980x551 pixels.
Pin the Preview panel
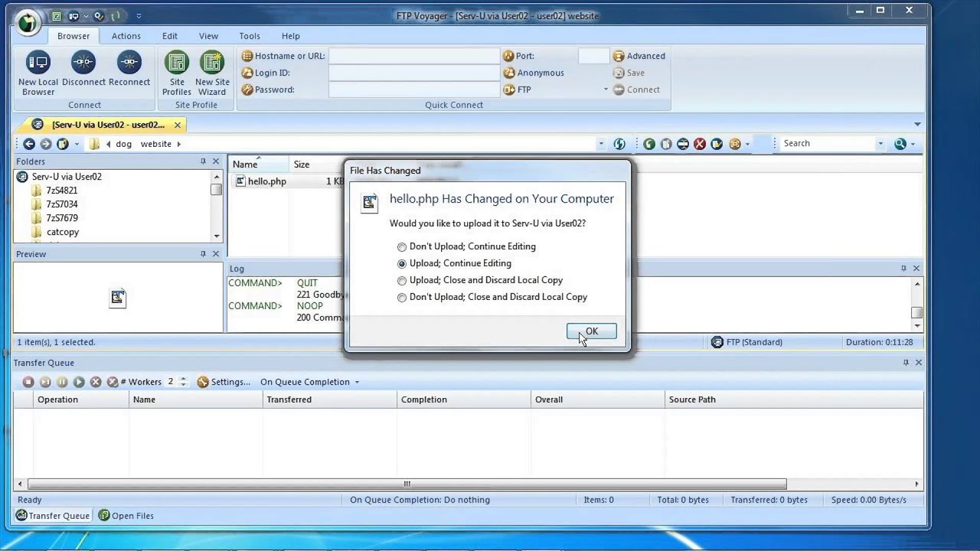point(203,254)
